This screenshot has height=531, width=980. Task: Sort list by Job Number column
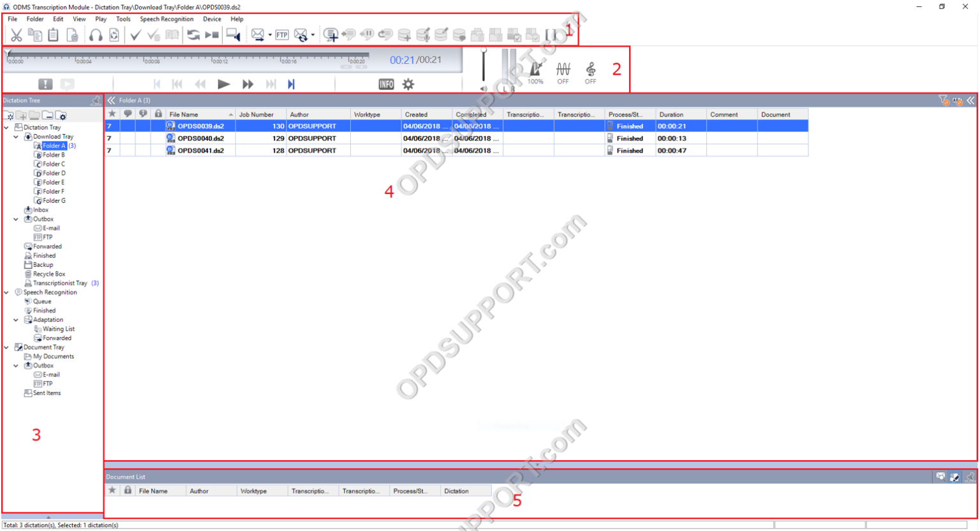click(256, 115)
